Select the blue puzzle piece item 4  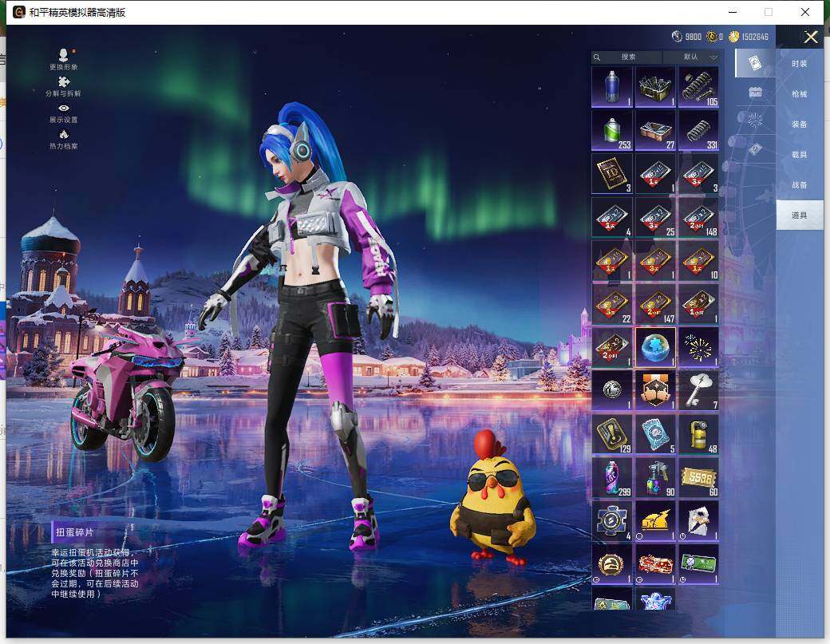click(612, 520)
